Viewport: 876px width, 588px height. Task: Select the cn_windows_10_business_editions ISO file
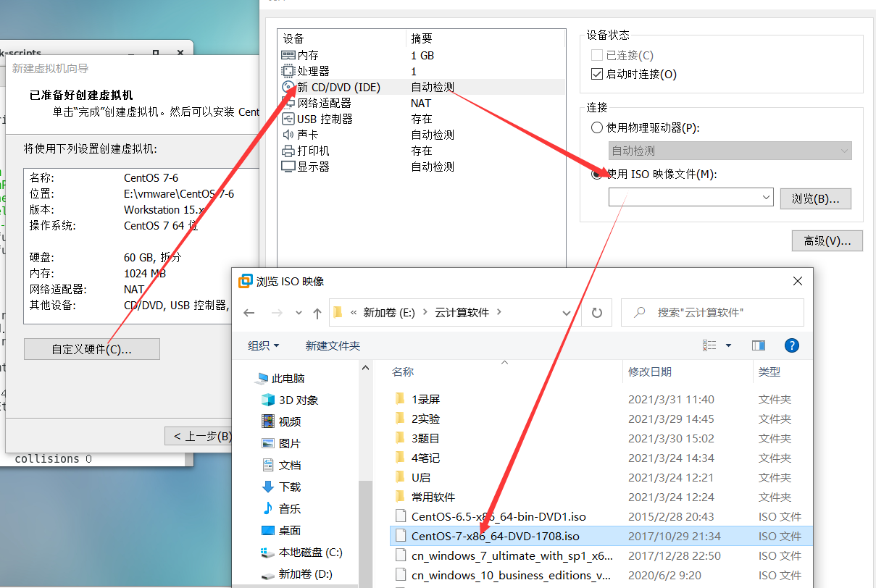pyautogui.click(x=511, y=575)
